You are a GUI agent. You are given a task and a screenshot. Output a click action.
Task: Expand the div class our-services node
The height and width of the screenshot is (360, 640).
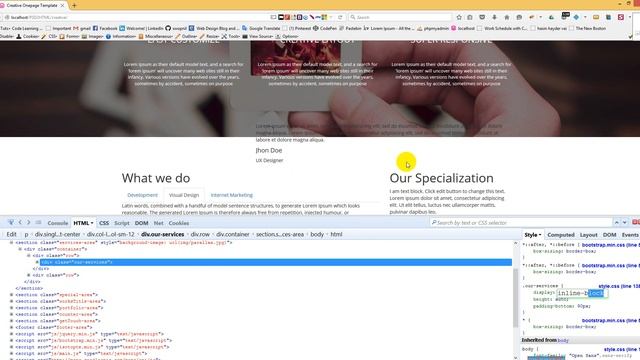tap(37, 262)
